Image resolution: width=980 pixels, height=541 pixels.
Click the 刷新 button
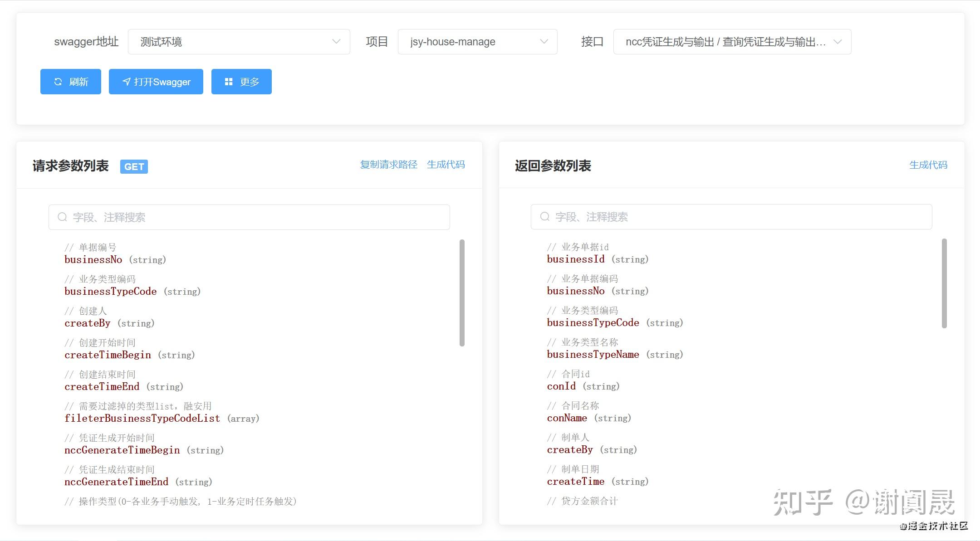pos(70,82)
